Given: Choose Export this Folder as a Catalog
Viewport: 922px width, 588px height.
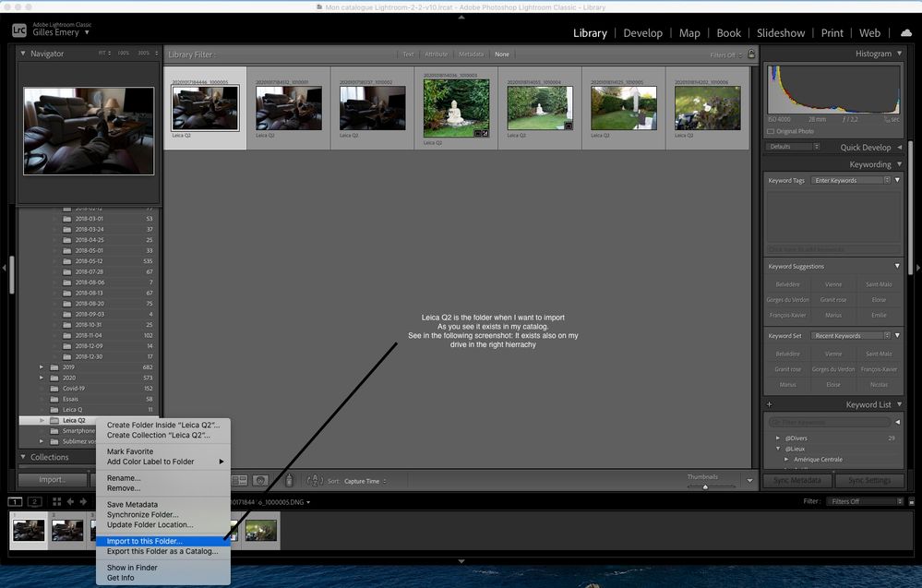Looking at the screenshot, I should tap(162, 551).
